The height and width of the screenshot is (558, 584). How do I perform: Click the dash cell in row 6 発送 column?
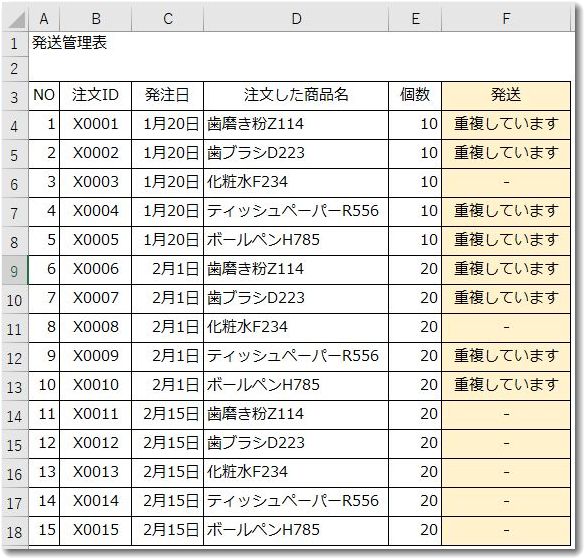tap(506, 183)
